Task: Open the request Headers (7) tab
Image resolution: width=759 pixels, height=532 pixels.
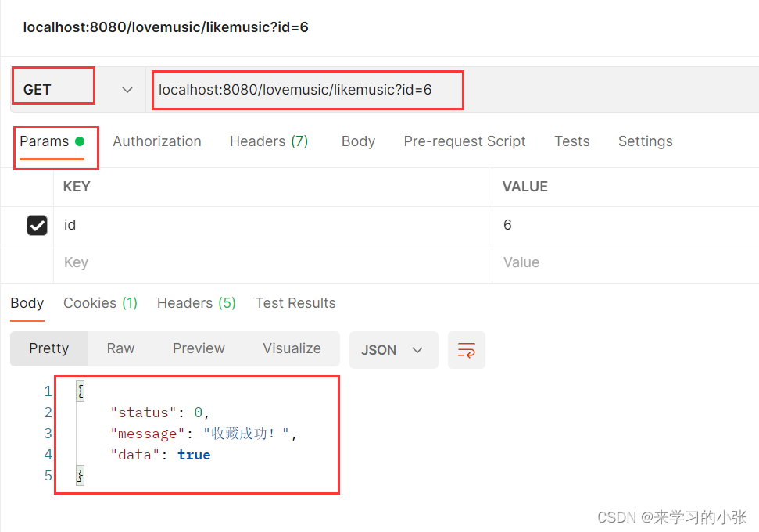Action: tap(269, 141)
